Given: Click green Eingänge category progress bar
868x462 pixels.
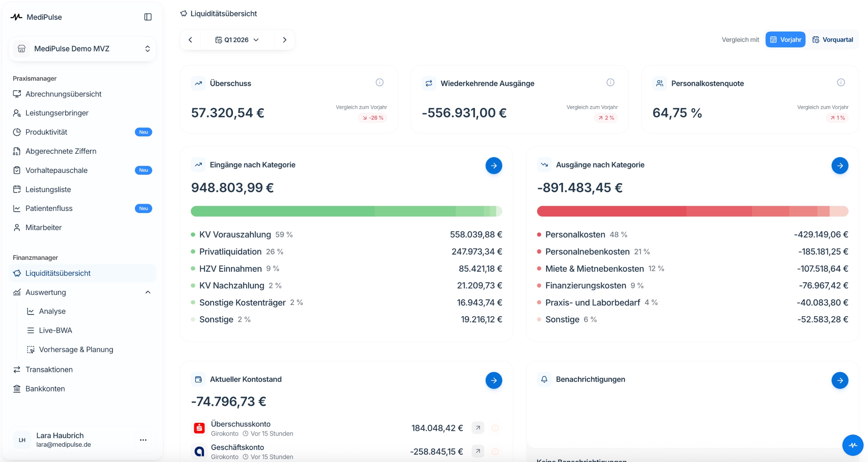Looking at the screenshot, I should coord(346,211).
